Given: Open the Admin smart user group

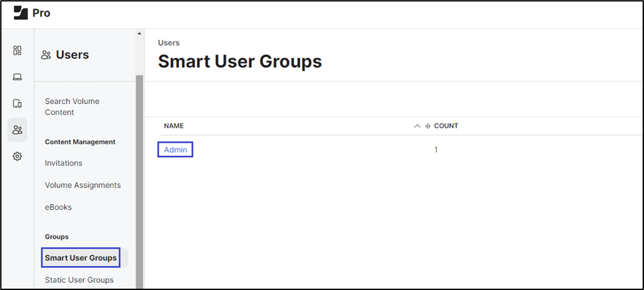Looking at the screenshot, I should [x=176, y=150].
